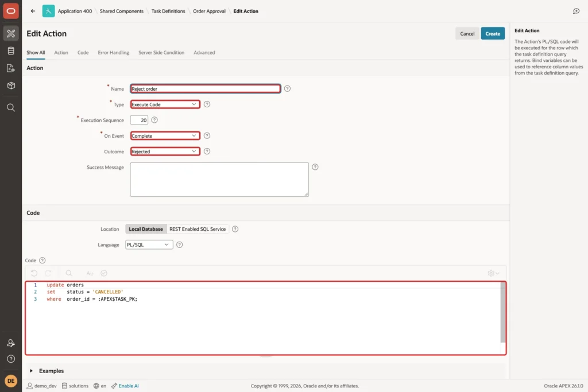Open Shared Components breadcrumb
588x392 pixels.
[122, 11]
